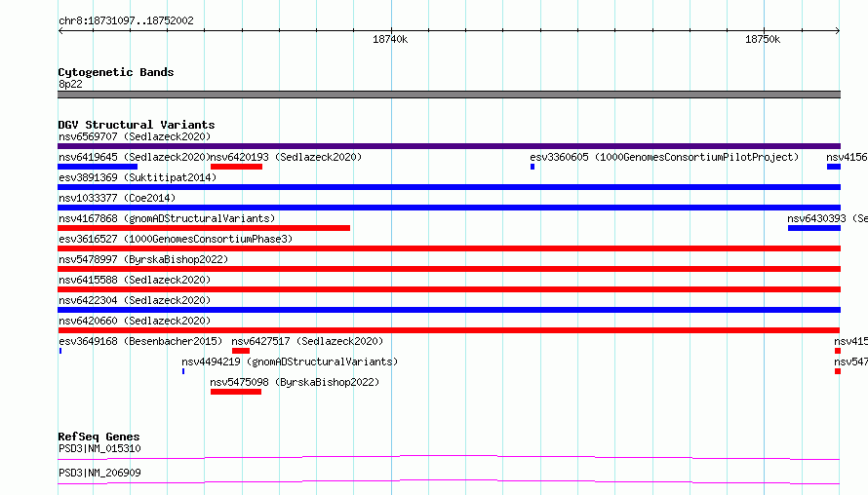Select the purple nsv6569707 variant bar

(449, 146)
